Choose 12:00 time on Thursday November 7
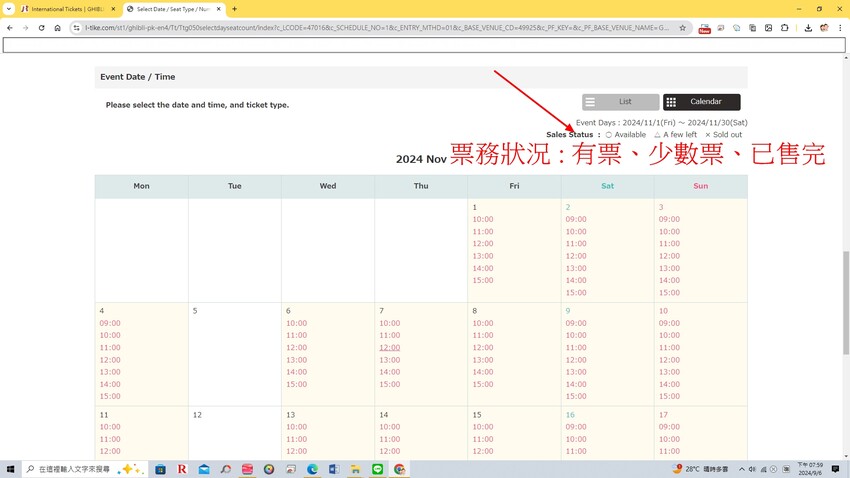850x478 pixels. tap(390, 348)
